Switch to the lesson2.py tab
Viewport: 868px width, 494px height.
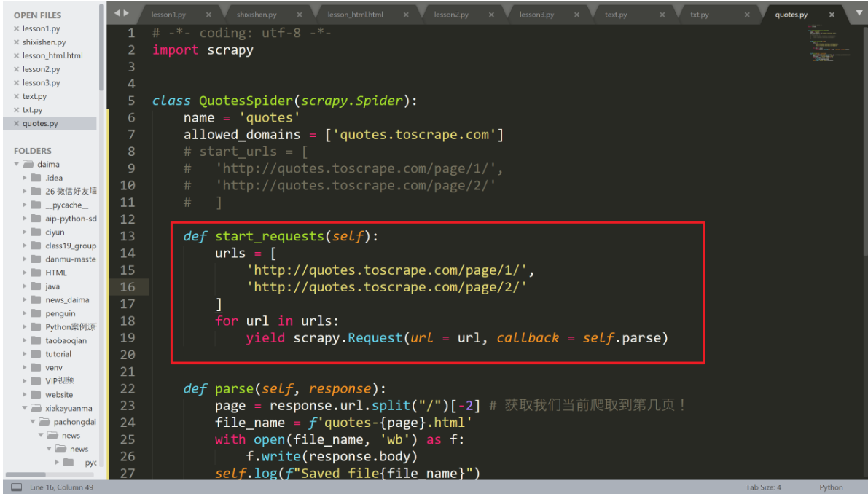coord(451,15)
